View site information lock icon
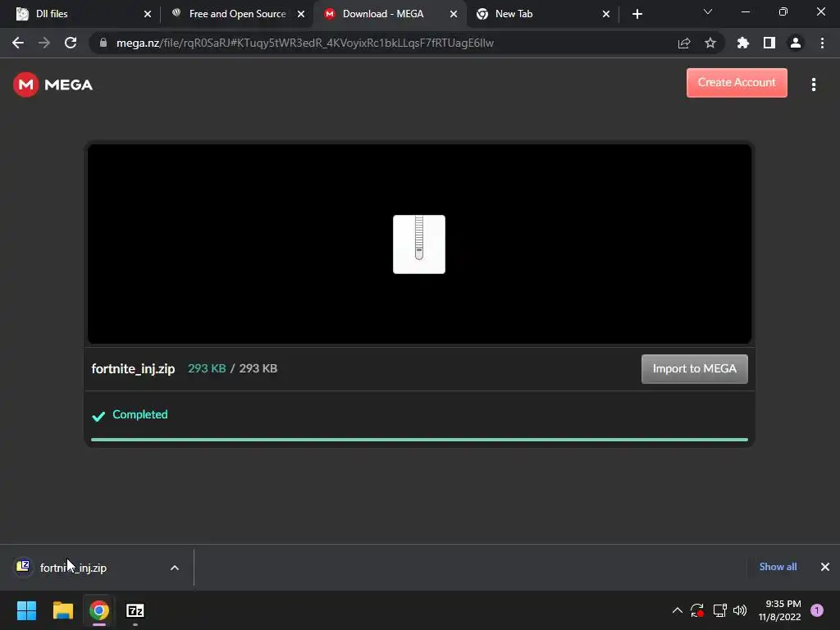The height and width of the screenshot is (630, 840). pos(103,43)
